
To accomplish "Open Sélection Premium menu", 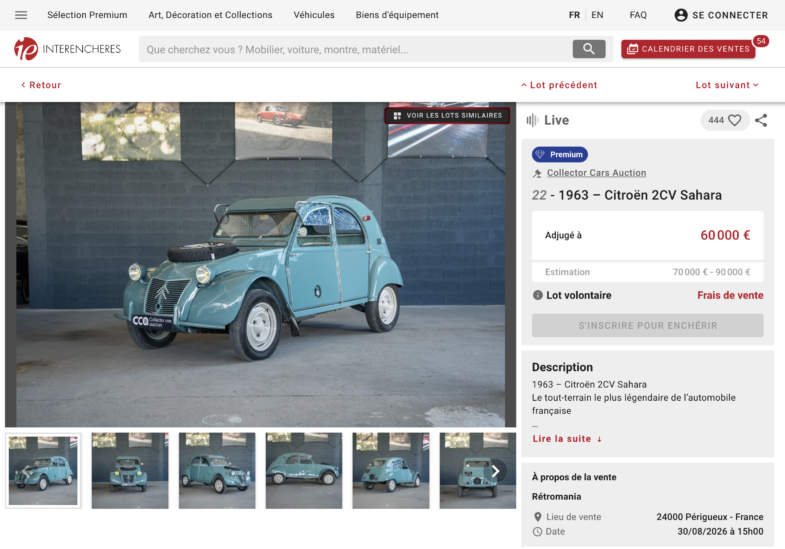I will click(x=87, y=15).
